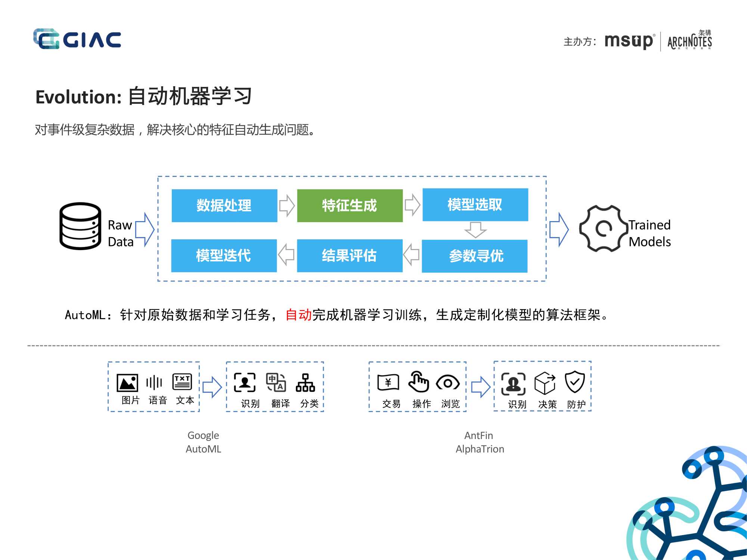Screen dimensions: 747x560
Task: Click the 操作 label
Action: [422, 404]
